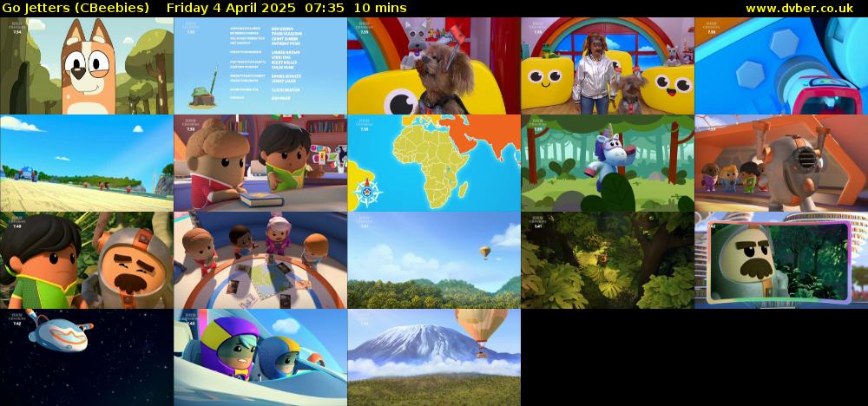Screen dimensions: 868x406
Task: Select the orange cartoon dog thumbnail
Action: (x=87, y=66)
